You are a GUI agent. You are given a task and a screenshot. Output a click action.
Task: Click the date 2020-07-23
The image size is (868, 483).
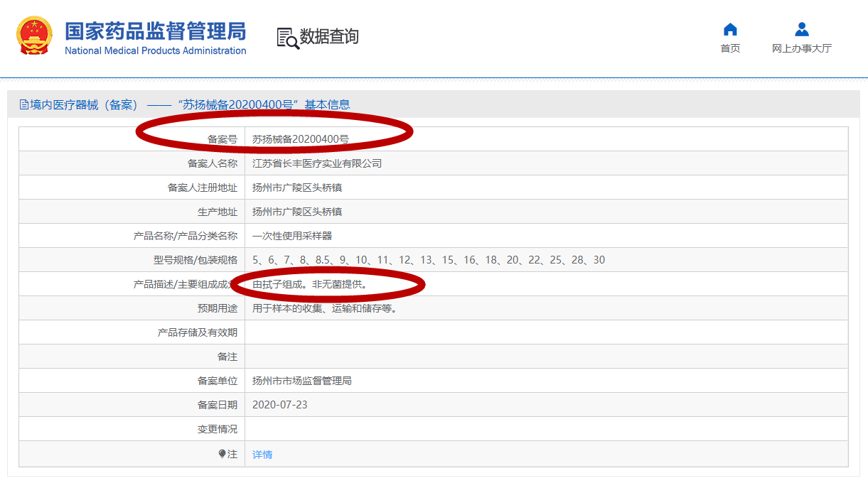click(280, 405)
